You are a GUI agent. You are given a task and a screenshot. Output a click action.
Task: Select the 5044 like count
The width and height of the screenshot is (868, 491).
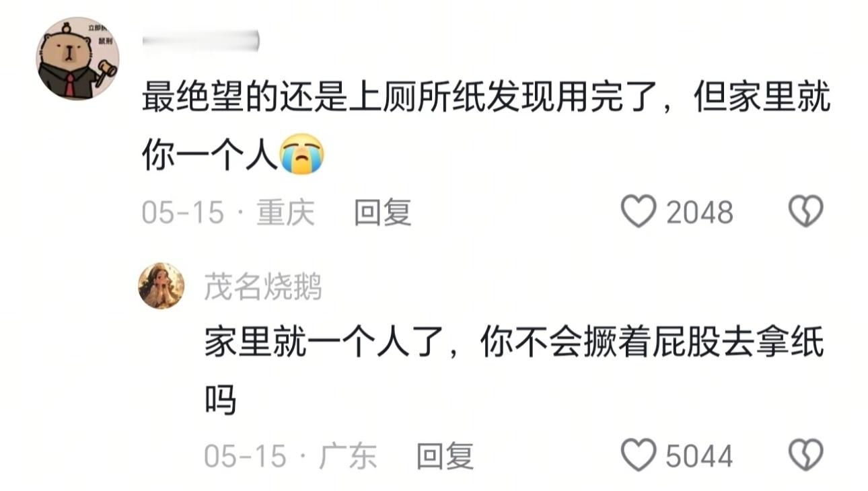tap(699, 457)
